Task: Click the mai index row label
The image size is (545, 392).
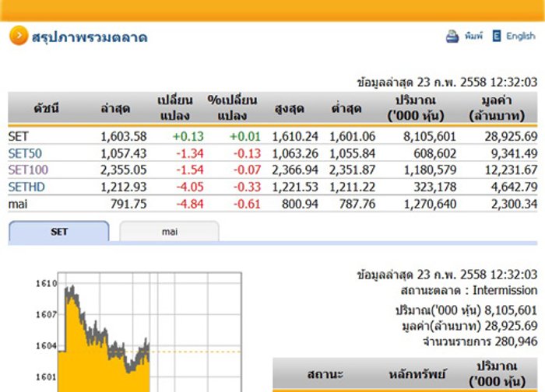Action: point(18,204)
